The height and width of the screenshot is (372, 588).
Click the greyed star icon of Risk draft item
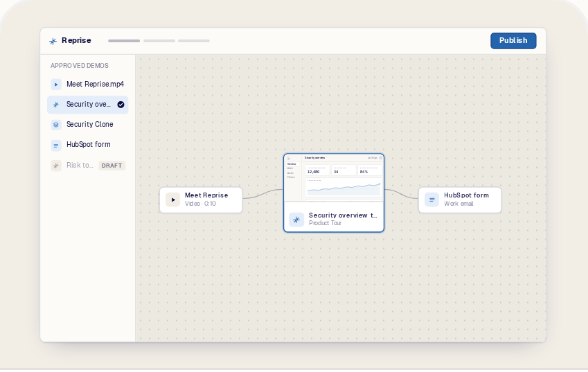[x=56, y=166]
